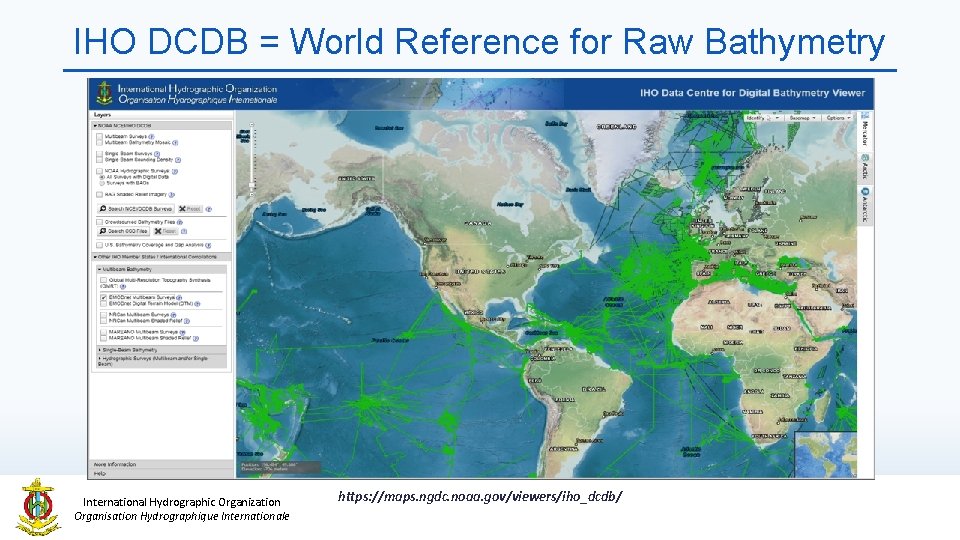Enable MAREANO Multibeam Surveys checkbox
Viewport: 960px width, 540px height.
click(103, 332)
